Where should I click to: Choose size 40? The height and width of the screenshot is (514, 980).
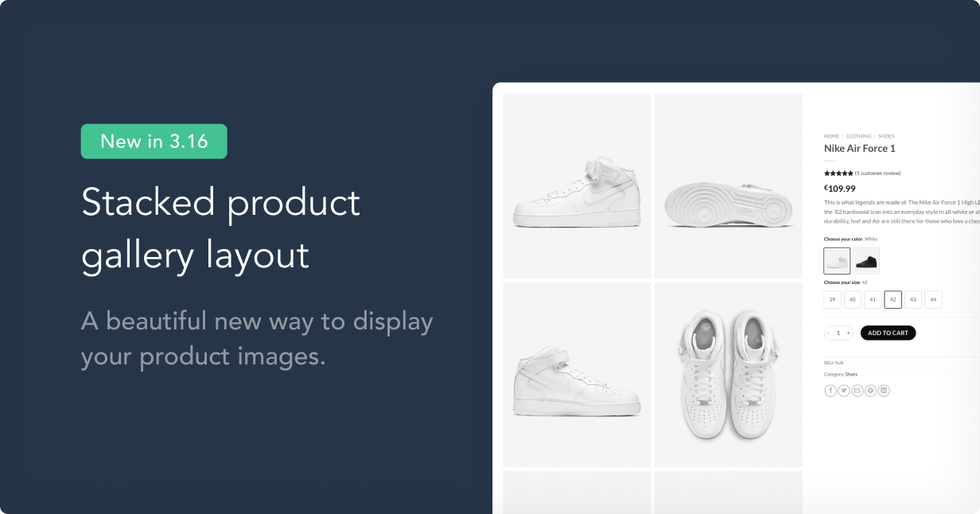coord(853,300)
